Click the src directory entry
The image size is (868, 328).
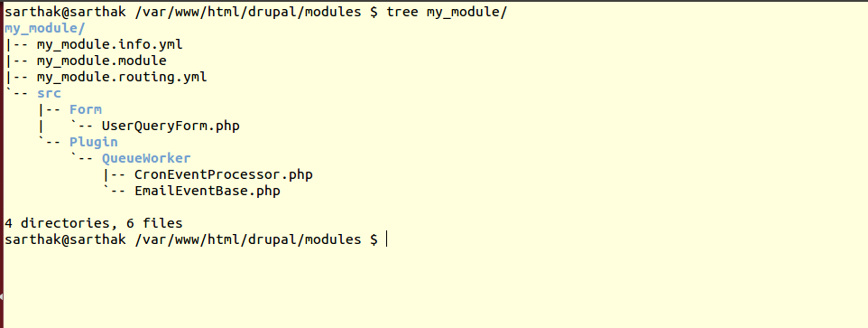pos(49,93)
